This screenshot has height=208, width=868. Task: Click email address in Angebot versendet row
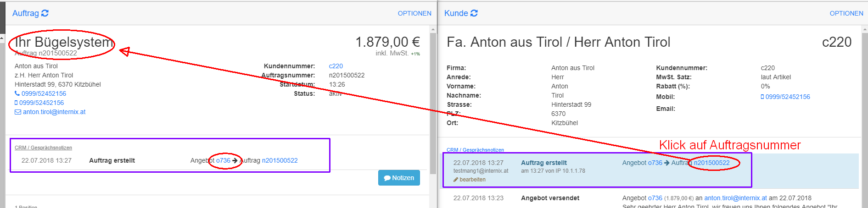tap(735, 198)
